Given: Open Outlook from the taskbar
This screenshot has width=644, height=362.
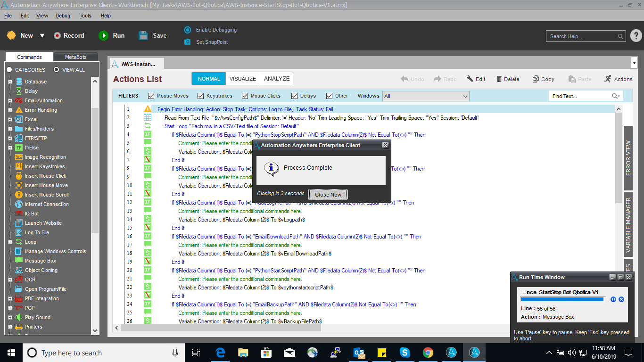Looking at the screenshot, I should click(x=359, y=352).
